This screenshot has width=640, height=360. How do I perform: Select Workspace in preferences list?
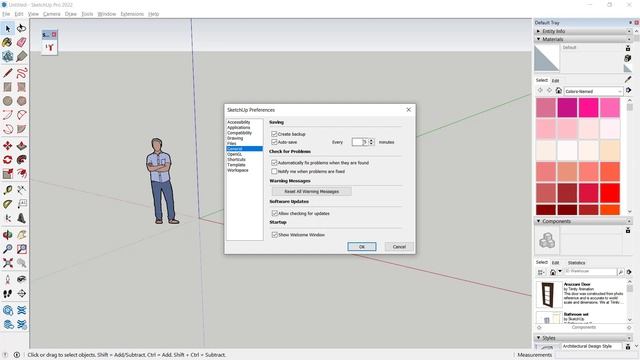(238, 170)
